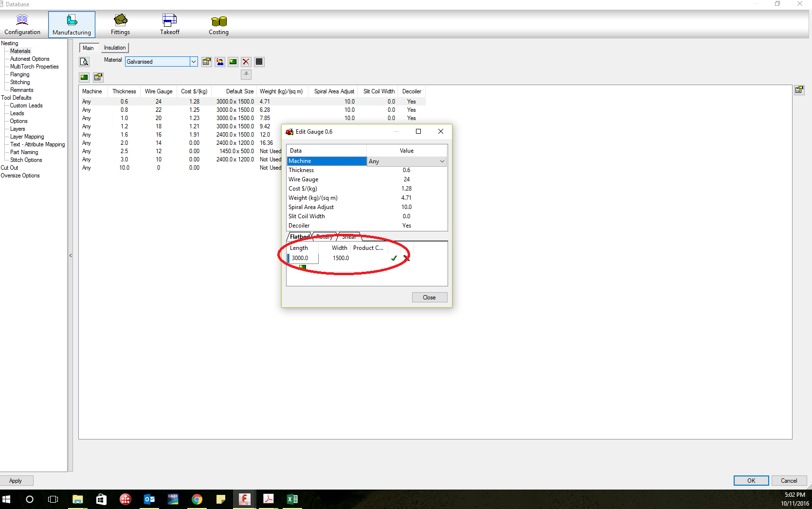Open the Machine value dropdown in Edit Gauge
The image size is (812, 509).
[442, 161]
